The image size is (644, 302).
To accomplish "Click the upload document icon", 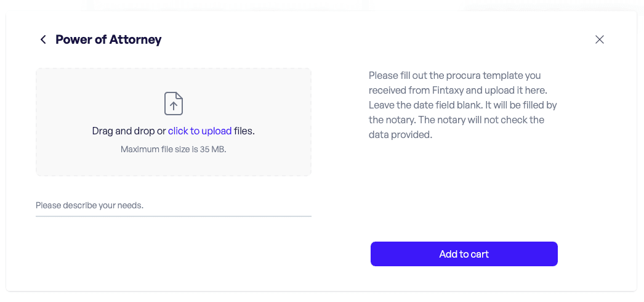I will [x=174, y=104].
